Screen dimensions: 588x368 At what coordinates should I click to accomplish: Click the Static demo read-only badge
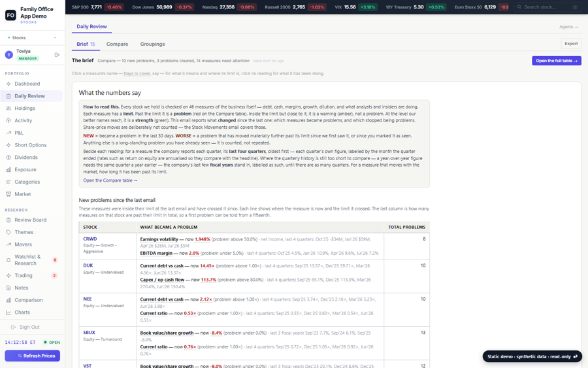pyautogui.click(x=532, y=356)
